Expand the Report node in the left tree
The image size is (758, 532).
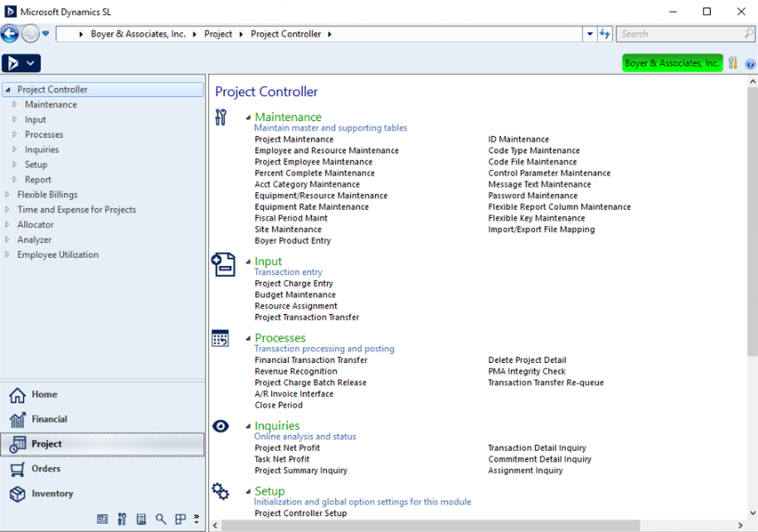[14, 179]
